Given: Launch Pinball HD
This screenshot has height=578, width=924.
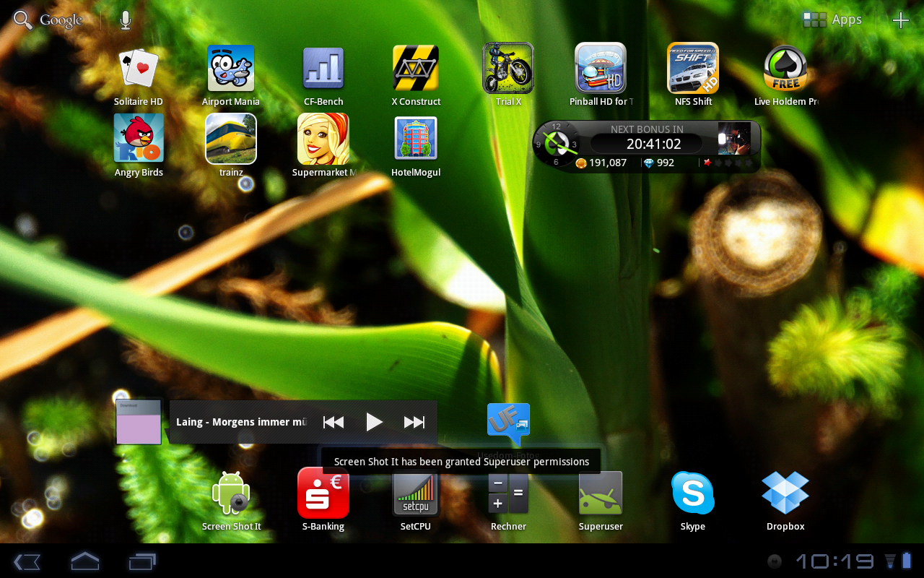Looking at the screenshot, I should pos(601,75).
